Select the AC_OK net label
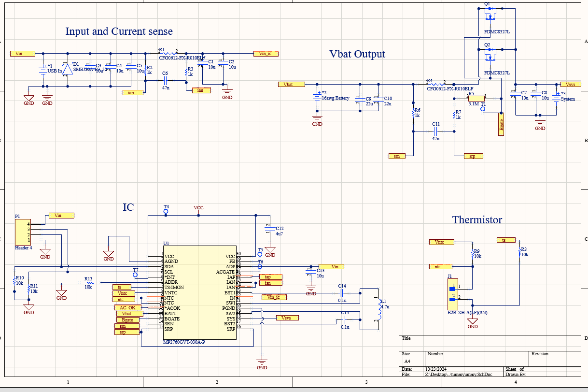 pos(128,308)
